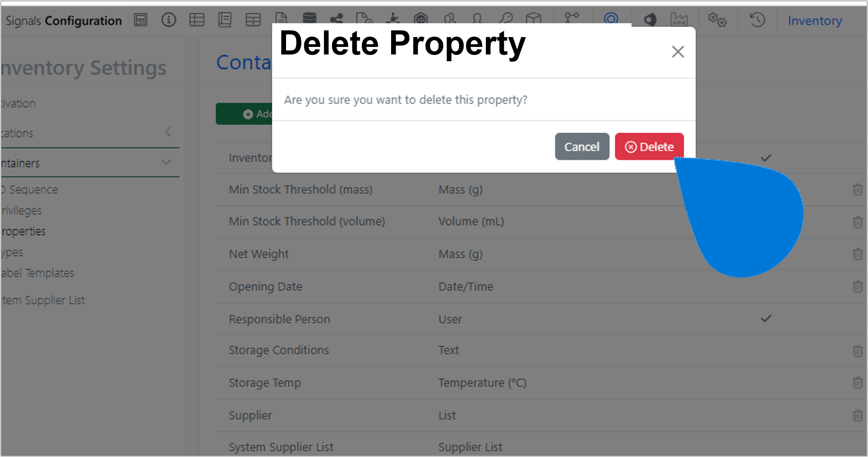
Task: Click the Opening Date property row
Action: tap(541, 286)
